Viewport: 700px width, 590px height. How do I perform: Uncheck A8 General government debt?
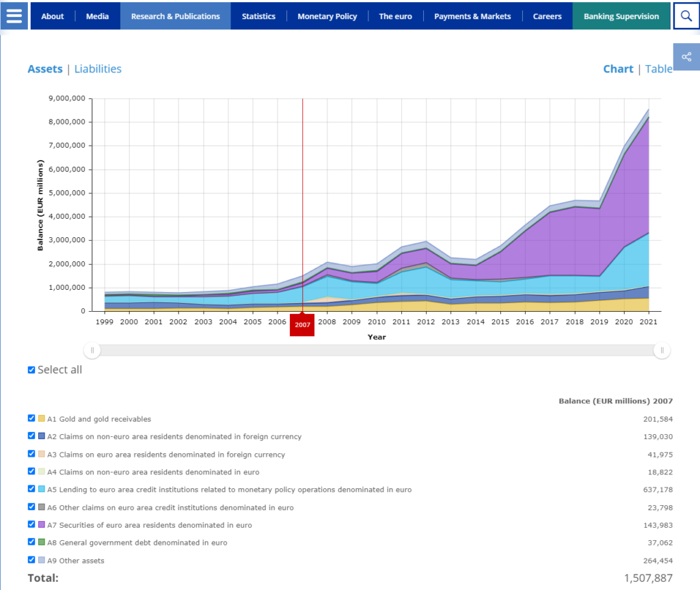point(31,541)
